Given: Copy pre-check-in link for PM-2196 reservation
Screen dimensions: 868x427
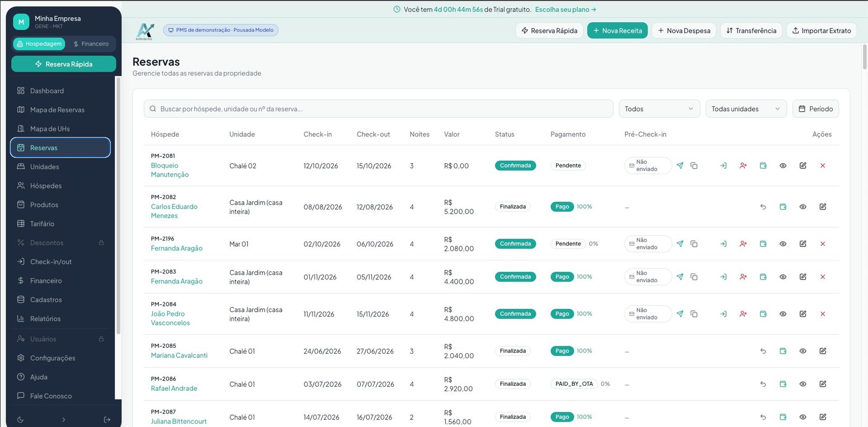Looking at the screenshot, I should (x=694, y=244).
